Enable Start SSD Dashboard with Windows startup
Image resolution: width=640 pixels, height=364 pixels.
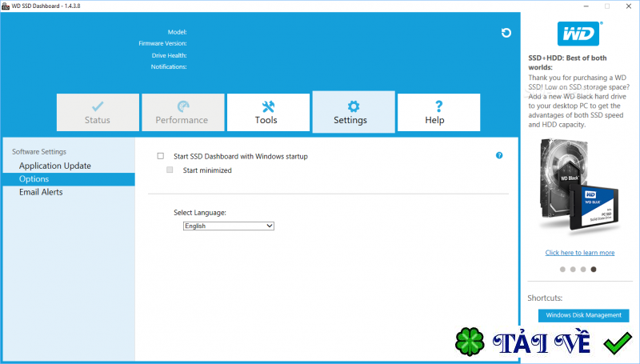pos(161,156)
